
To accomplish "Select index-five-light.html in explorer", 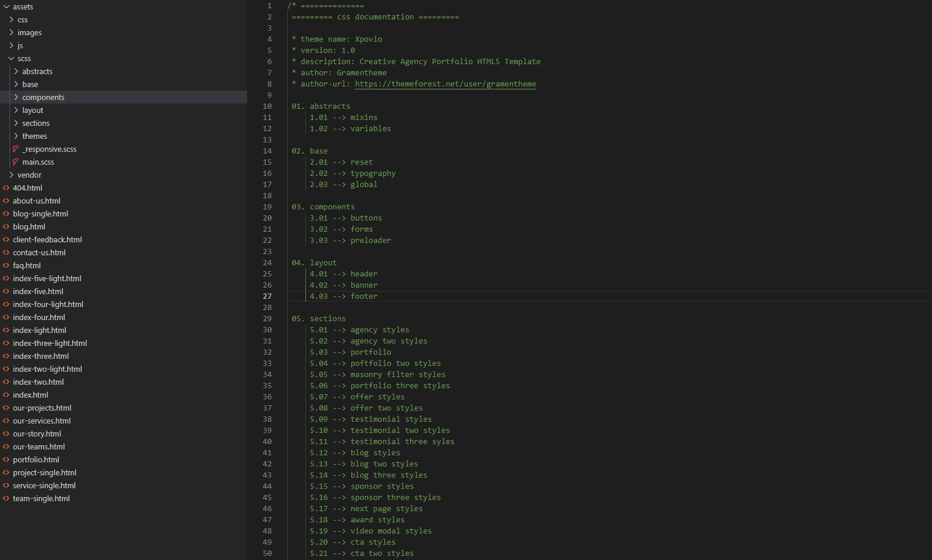I will click(47, 279).
